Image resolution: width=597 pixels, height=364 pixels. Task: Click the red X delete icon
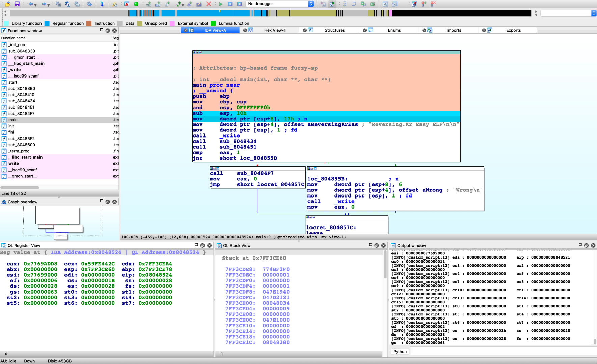tap(209, 4)
